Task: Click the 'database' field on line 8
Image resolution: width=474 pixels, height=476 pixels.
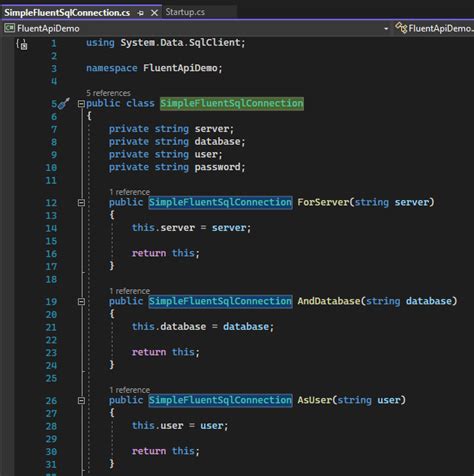Action: (217, 142)
